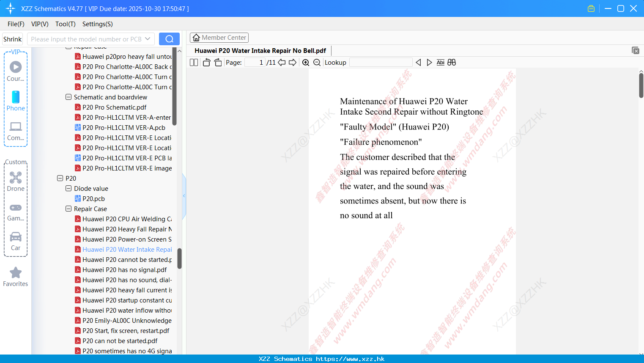
Task: Click the yellow gift icon in title bar
Action: click(591, 8)
